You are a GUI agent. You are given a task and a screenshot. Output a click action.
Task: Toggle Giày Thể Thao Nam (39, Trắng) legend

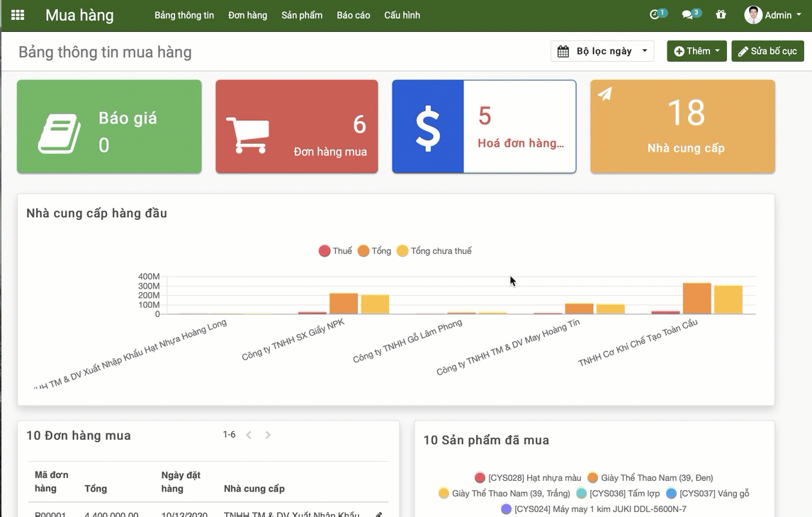(x=504, y=493)
